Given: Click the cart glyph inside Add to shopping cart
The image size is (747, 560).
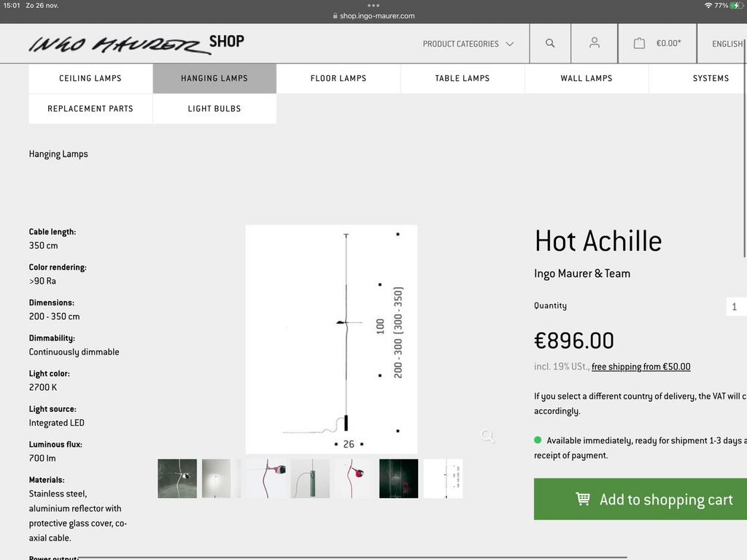Looking at the screenshot, I should (x=583, y=499).
